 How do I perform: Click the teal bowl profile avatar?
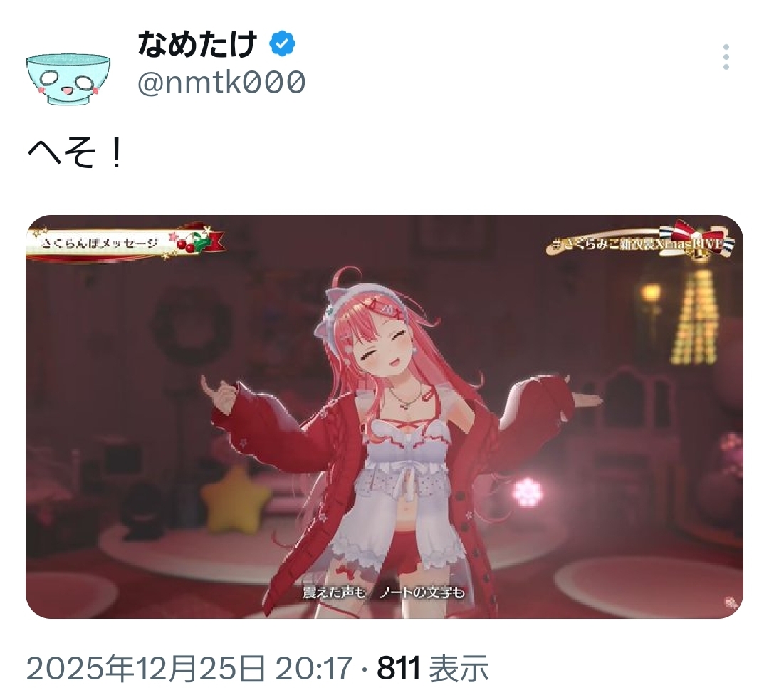pyautogui.click(x=68, y=79)
